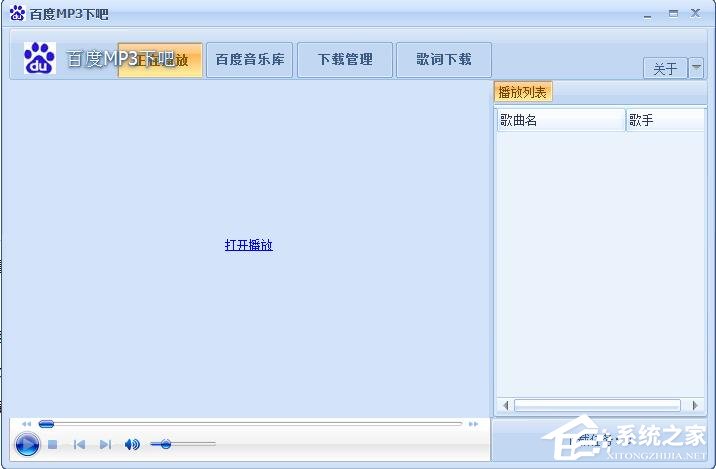Go to the 歌词下载 tab
The image size is (716, 469).
444,60
